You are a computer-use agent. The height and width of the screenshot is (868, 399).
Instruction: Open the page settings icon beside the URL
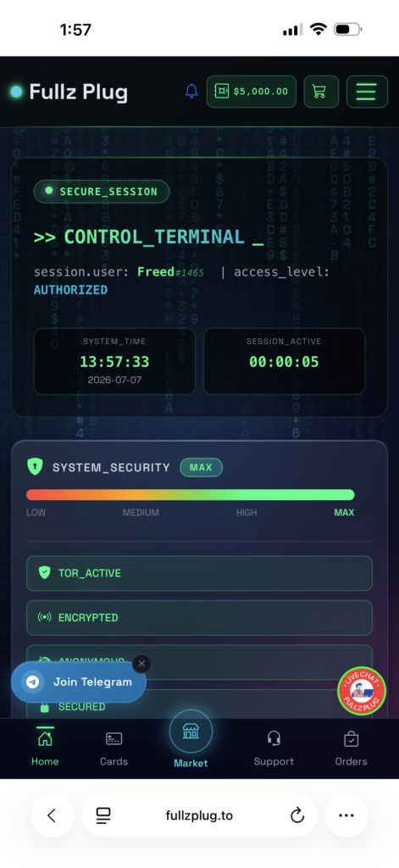(103, 815)
